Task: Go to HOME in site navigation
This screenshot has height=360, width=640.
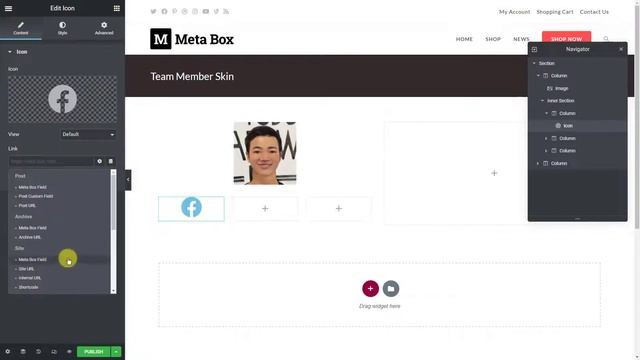Action: click(464, 39)
